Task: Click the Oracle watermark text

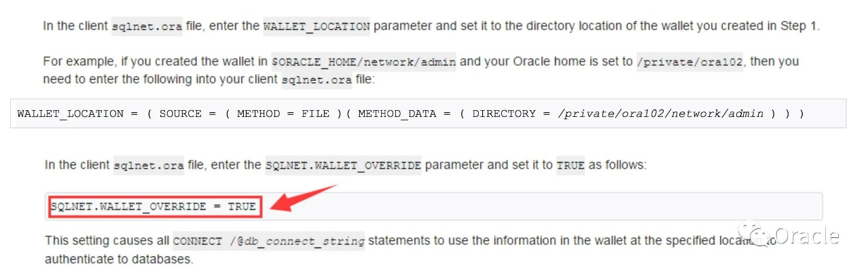Action: pos(806,236)
